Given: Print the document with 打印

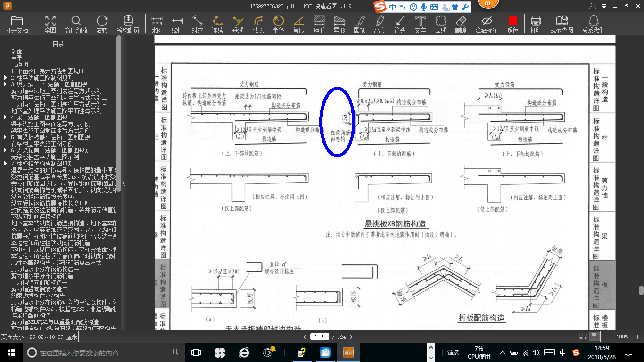Looking at the screenshot, I should (x=536, y=24).
